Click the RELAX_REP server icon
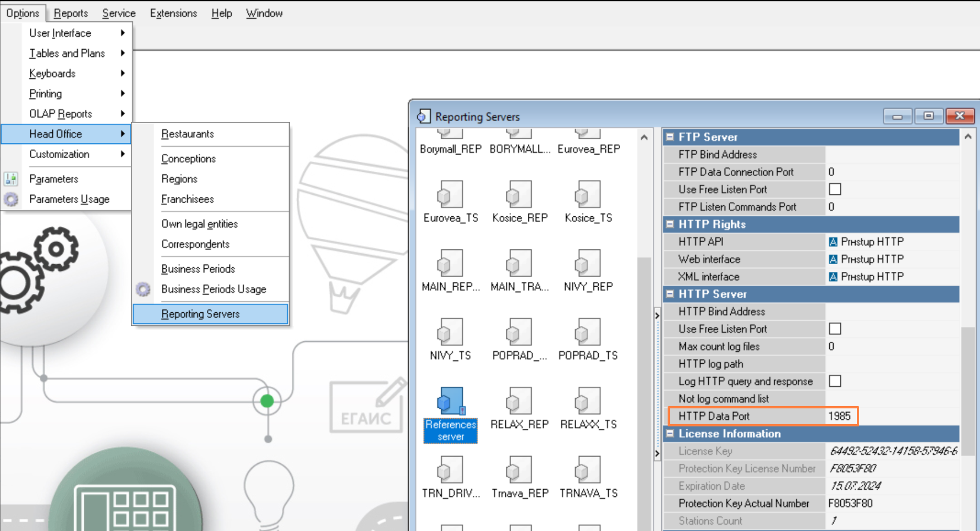Image resolution: width=980 pixels, height=531 pixels. (519, 402)
